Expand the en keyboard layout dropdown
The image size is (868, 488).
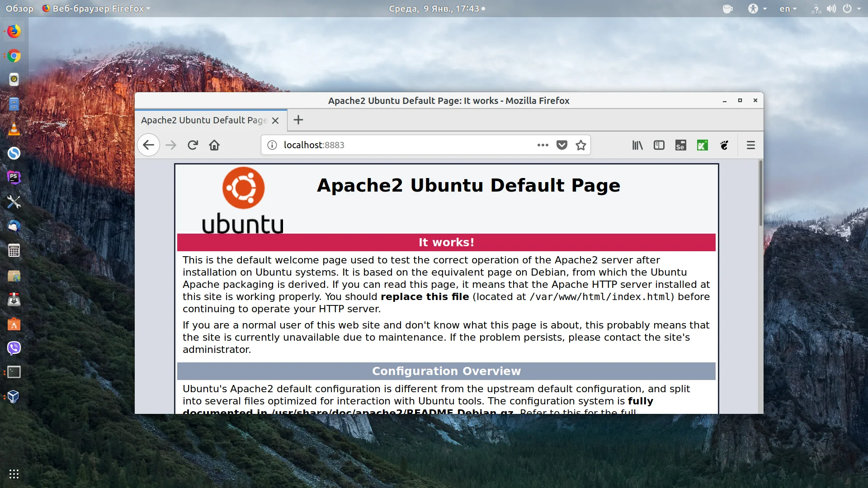click(x=788, y=9)
